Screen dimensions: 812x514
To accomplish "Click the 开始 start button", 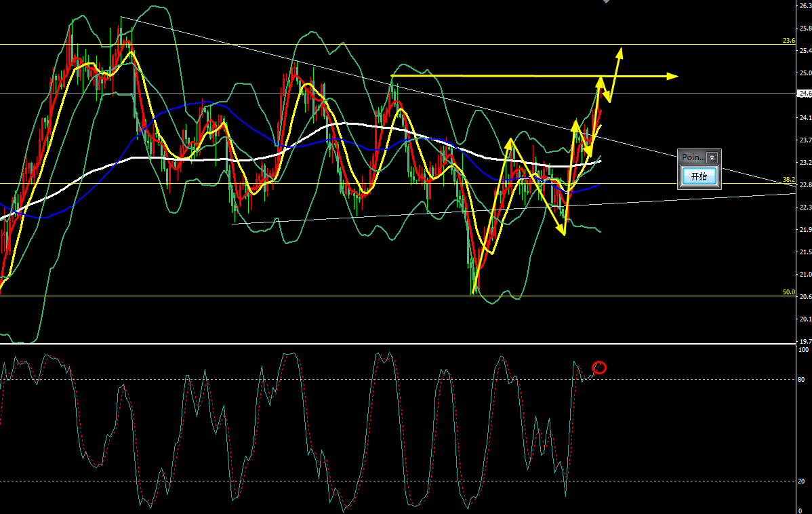I will (699, 176).
